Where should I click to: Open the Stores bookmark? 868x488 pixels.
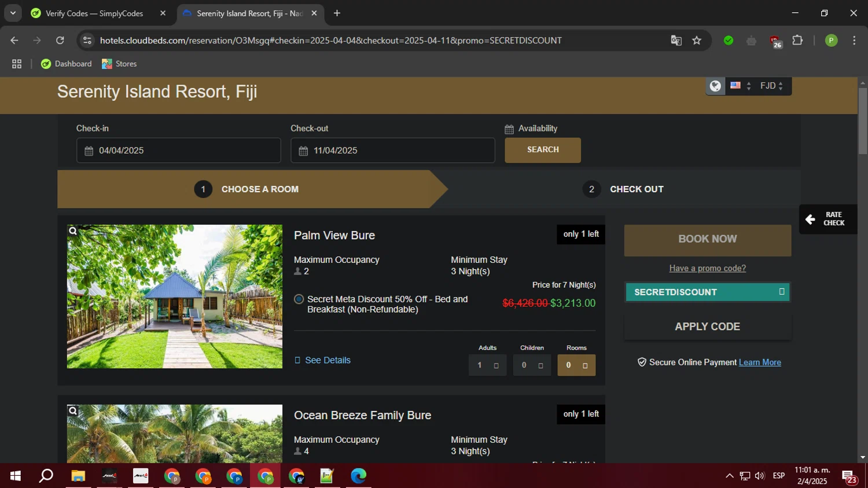click(x=119, y=64)
